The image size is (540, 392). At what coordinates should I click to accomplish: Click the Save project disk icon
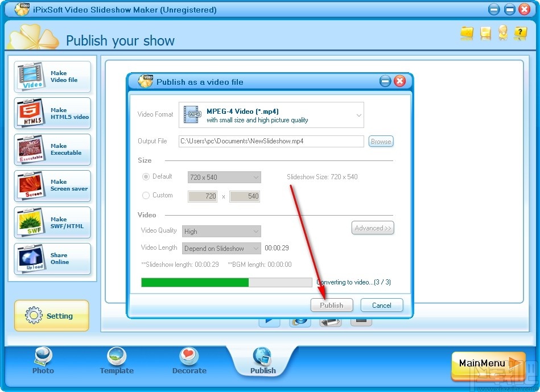[x=485, y=34]
